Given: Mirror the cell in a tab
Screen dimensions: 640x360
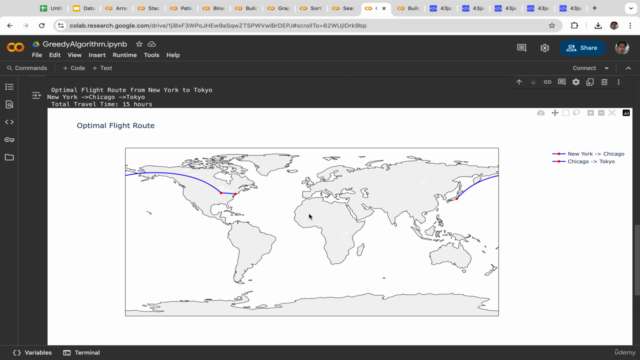Looking at the screenshot, I should [x=590, y=82].
